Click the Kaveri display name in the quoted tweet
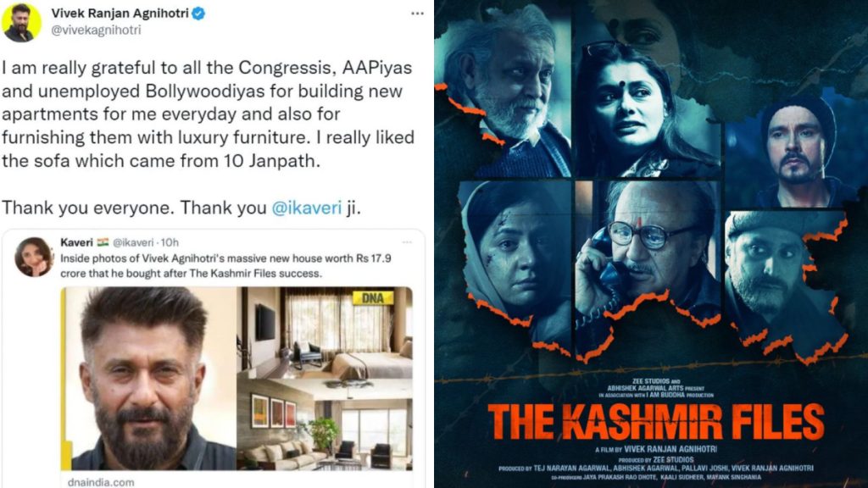This screenshot has height=488, width=868. click(76, 242)
